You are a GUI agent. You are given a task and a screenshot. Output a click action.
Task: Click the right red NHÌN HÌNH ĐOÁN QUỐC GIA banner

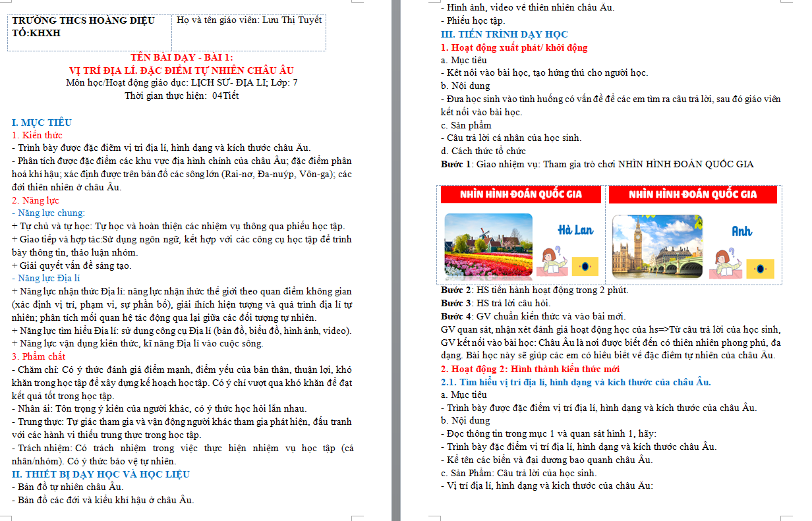693,194
